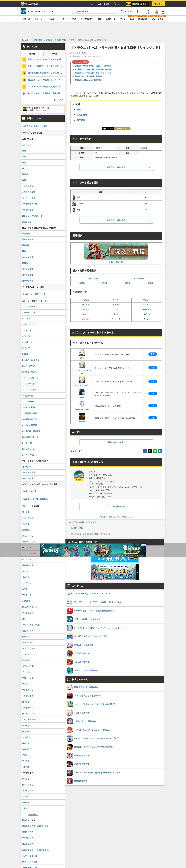Open ちいさなメダル in the navigation bar
The width and height of the screenshot is (186, 868).
[87, 19]
